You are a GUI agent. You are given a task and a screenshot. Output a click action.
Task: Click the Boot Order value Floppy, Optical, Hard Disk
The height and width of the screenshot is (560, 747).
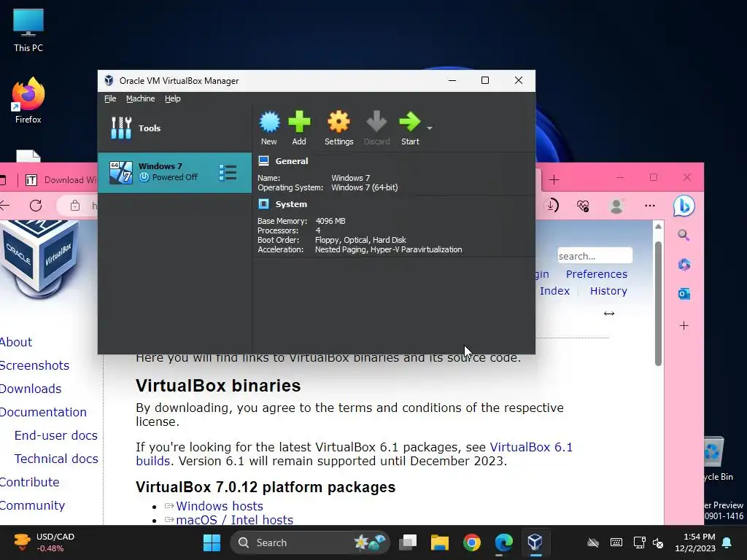(360, 240)
